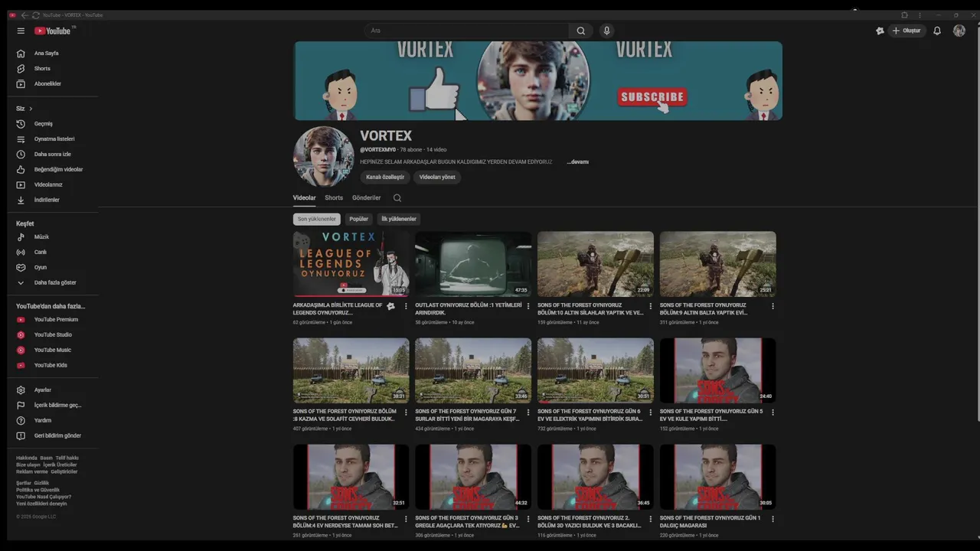The image size is (980, 551).
Task: Open options menu for League of Legends video
Action: coord(406,306)
